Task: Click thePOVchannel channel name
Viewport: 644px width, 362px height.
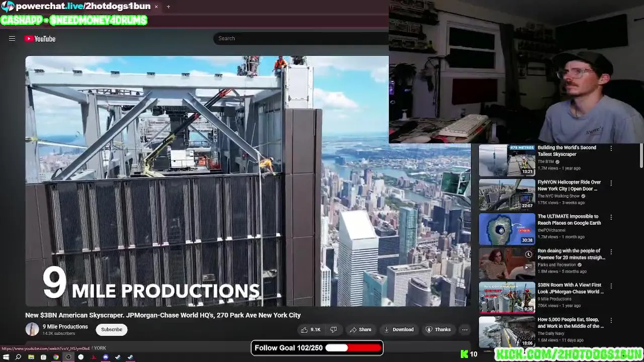Action: point(551,230)
